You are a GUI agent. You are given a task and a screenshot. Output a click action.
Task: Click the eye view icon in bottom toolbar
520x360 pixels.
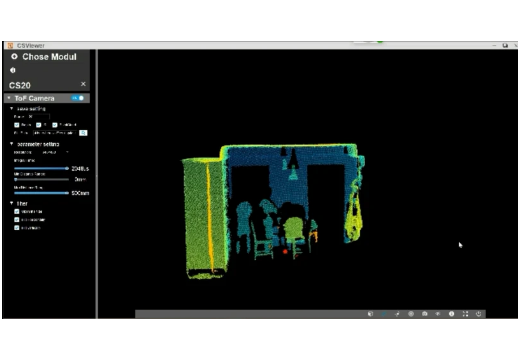click(x=438, y=314)
